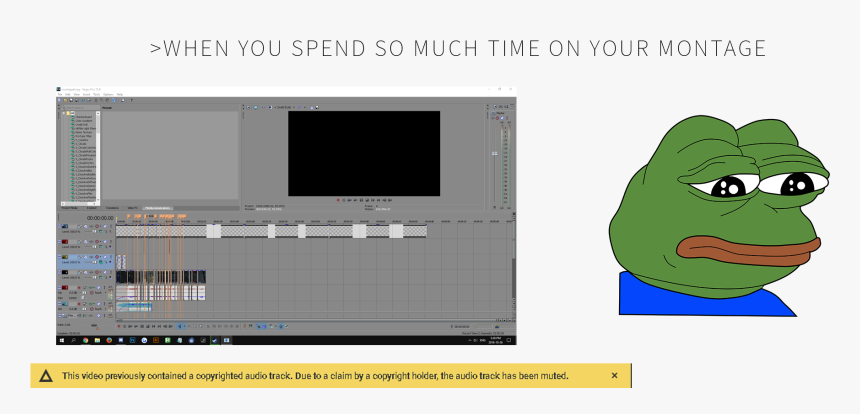Collapse the root folder in generators tree

click(64, 113)
